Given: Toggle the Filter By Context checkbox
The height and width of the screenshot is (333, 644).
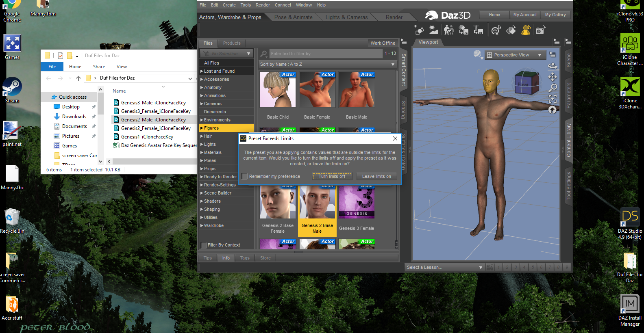Looking at the screenshot, I should [204, 245].
